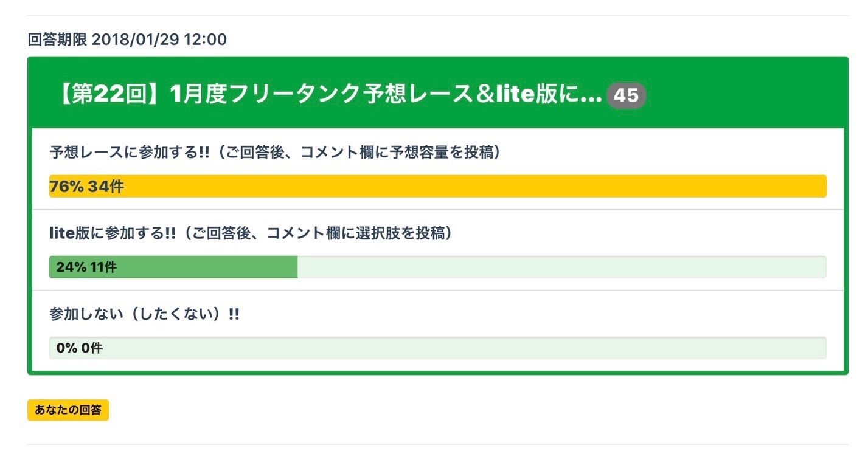Click the filled green part of the 24% bar
Image resolution: width=868 pixels, height=451 pixels.
207,267
